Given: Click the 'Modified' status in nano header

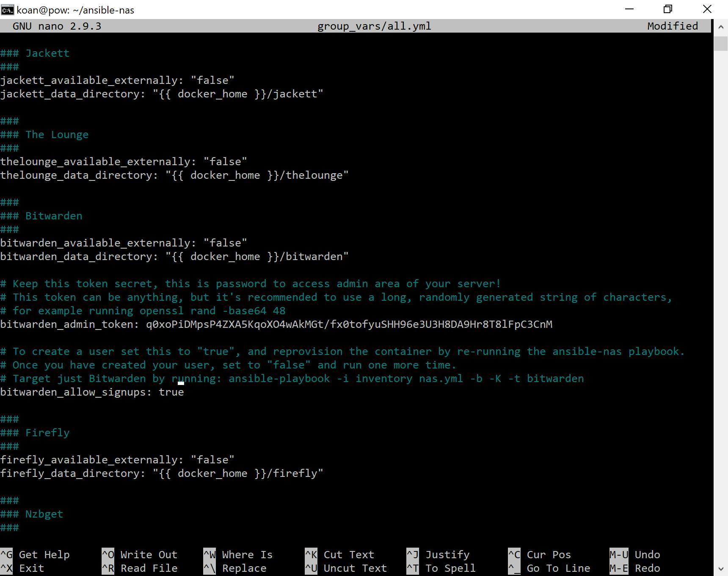Looking at the screenshot, I should pos(673,26).
